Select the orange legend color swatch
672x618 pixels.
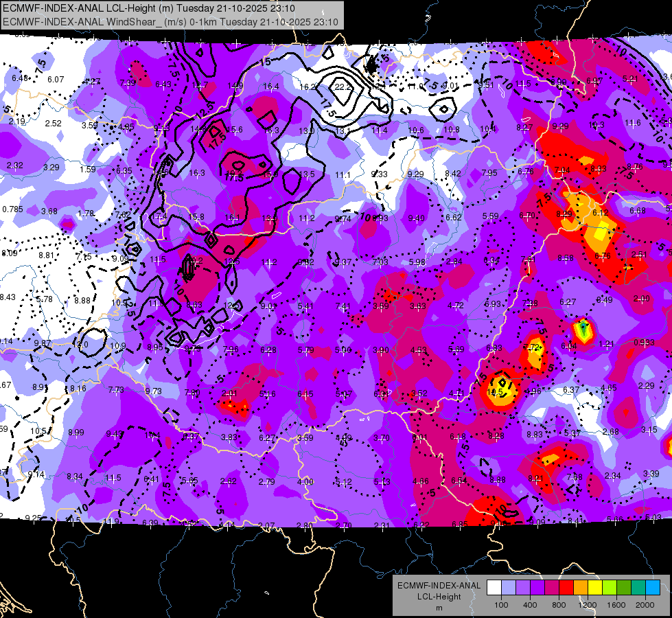pos(581,588)
